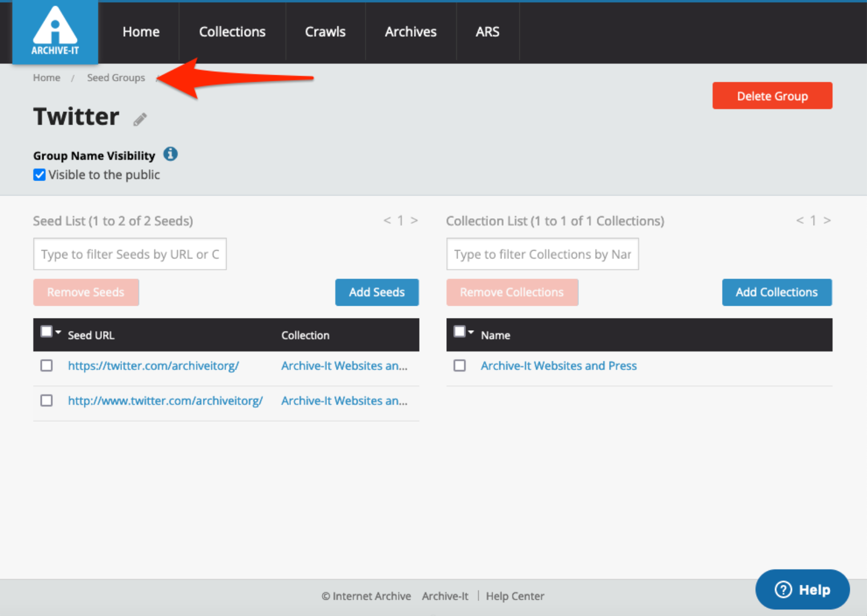Open the Crawls menu
Image resolution: width=867 pixels, height=616 pixels.
click(325, 32)
